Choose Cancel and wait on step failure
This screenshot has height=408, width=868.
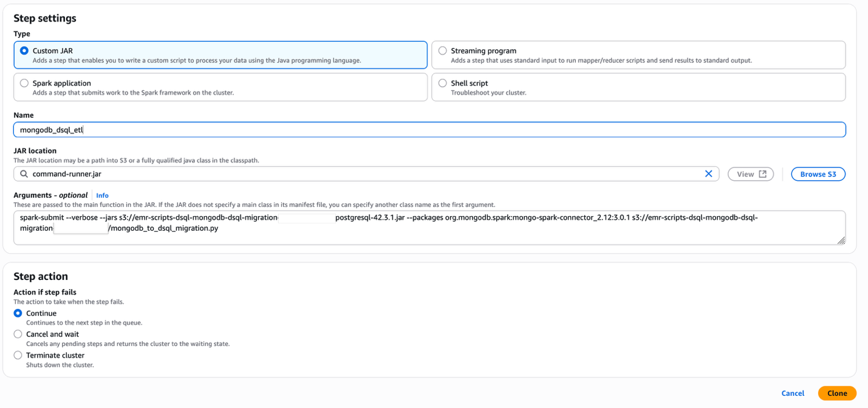[18, 334]
